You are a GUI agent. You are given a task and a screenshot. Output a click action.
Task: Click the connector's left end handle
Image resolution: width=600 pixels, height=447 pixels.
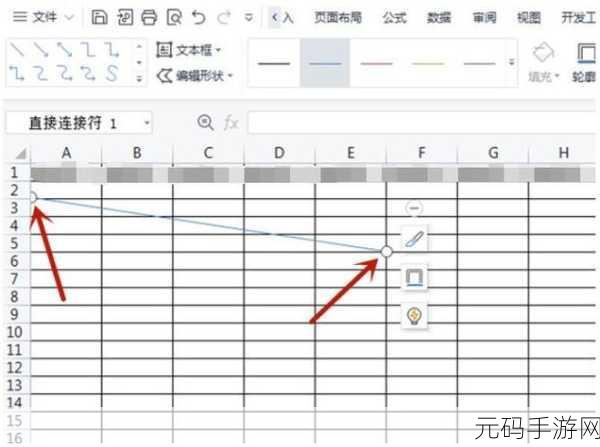click(32, 197)
